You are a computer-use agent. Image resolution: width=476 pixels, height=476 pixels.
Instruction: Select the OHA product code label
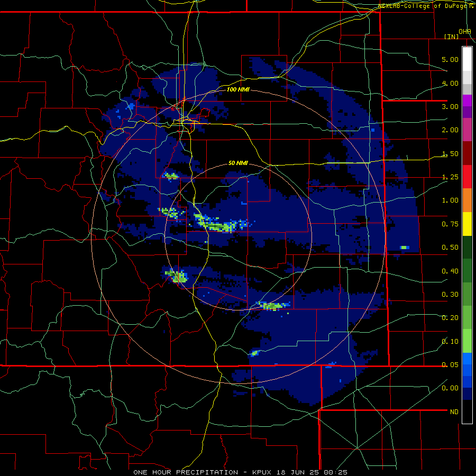pos(465,32)
